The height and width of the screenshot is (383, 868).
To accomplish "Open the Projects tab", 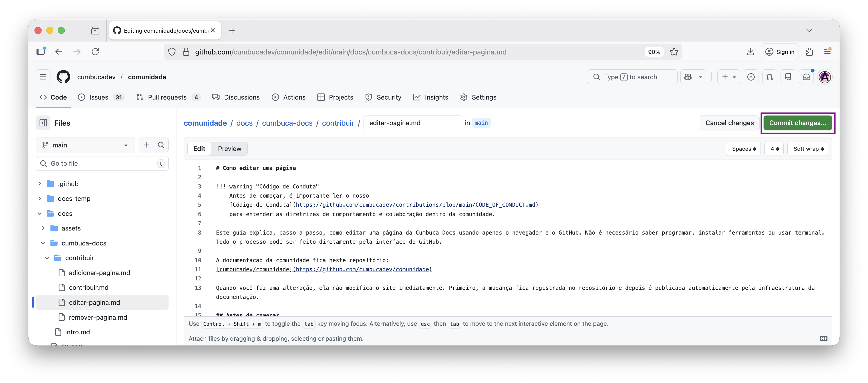I will point(335,97).
